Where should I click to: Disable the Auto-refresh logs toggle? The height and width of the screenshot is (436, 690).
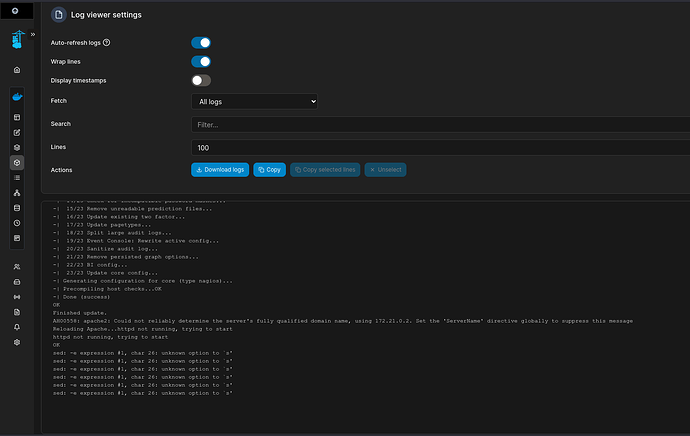(x=201, y=43)
